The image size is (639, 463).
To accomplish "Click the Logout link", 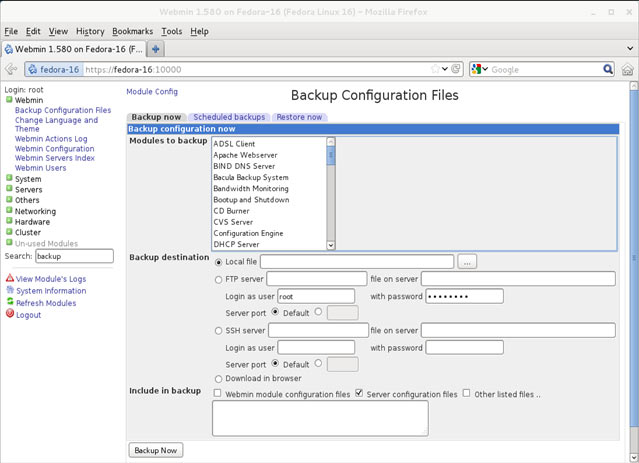I will tap(29, 315).
